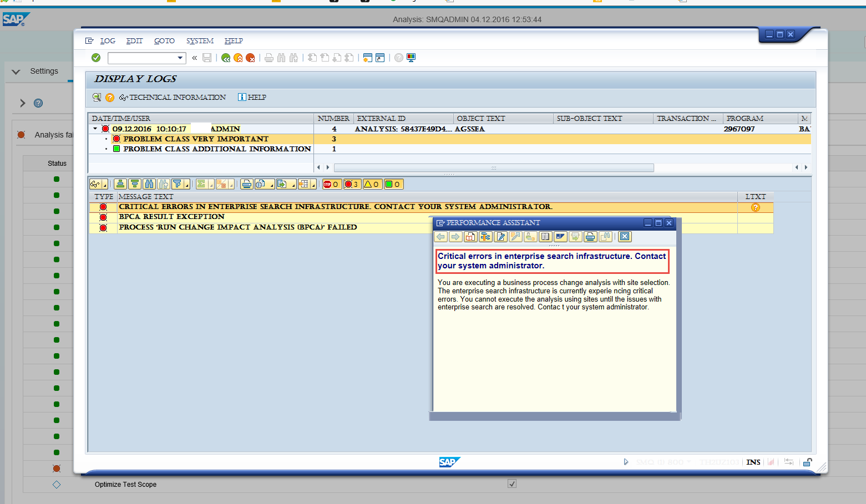The height and width of the screenshot is (504, 866).
Task: Open the Help menu in menu bar
Action: (x=234, y=41)
